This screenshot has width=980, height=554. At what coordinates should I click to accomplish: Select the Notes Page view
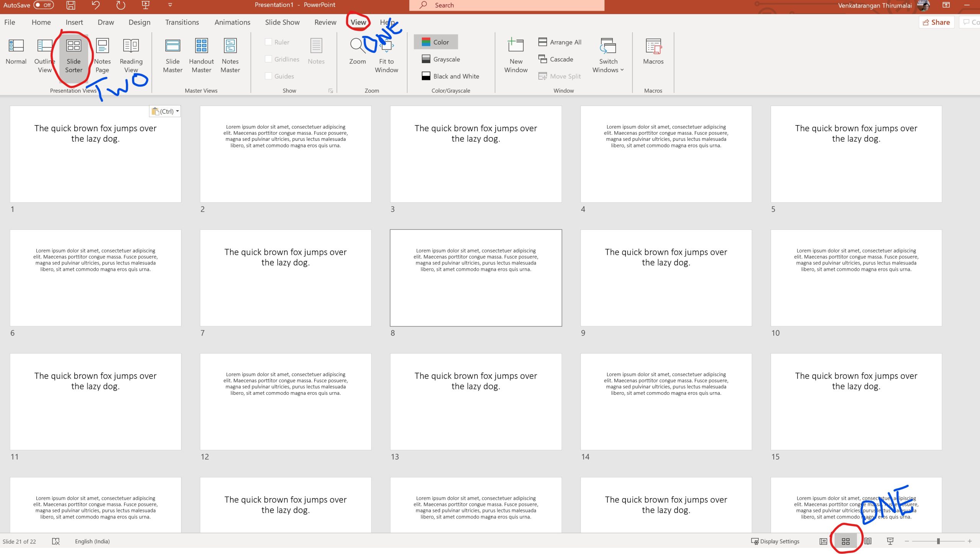(x=102, y=55)
